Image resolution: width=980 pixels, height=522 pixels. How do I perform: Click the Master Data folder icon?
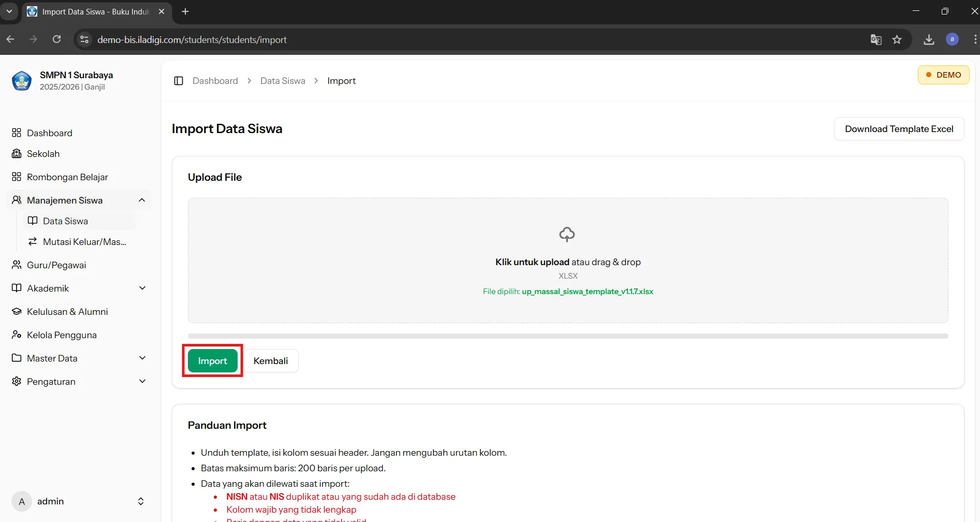click(17, 358)
